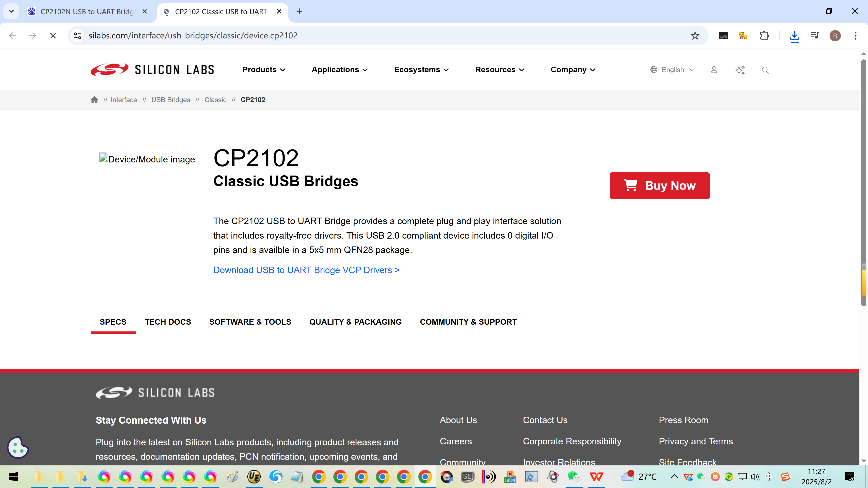Open Windows notification center icon
This screenshot has width=868, height=488.
tap(849, 476)
